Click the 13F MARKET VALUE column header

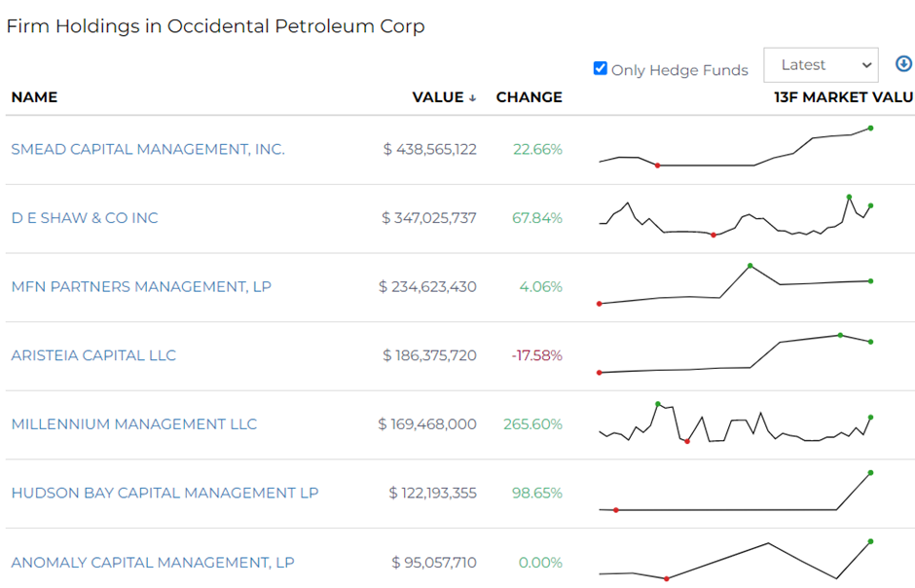844,97
